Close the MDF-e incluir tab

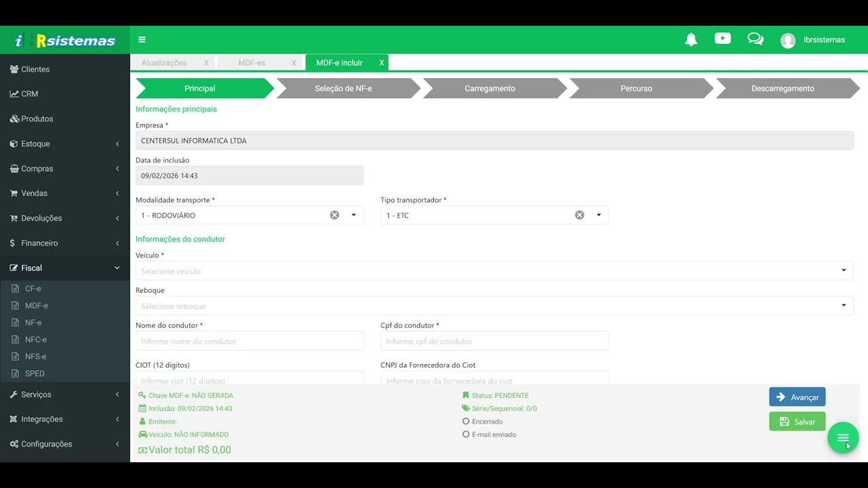pos(381,63)
